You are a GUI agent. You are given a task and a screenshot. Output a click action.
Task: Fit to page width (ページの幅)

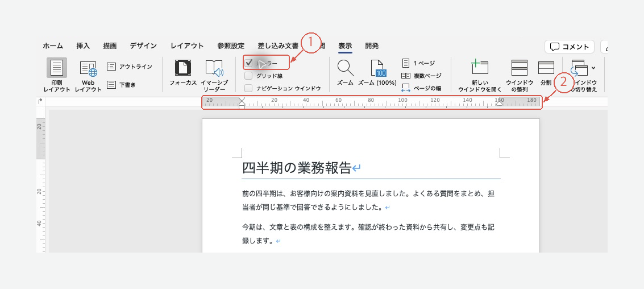click(x=421, y=88)
